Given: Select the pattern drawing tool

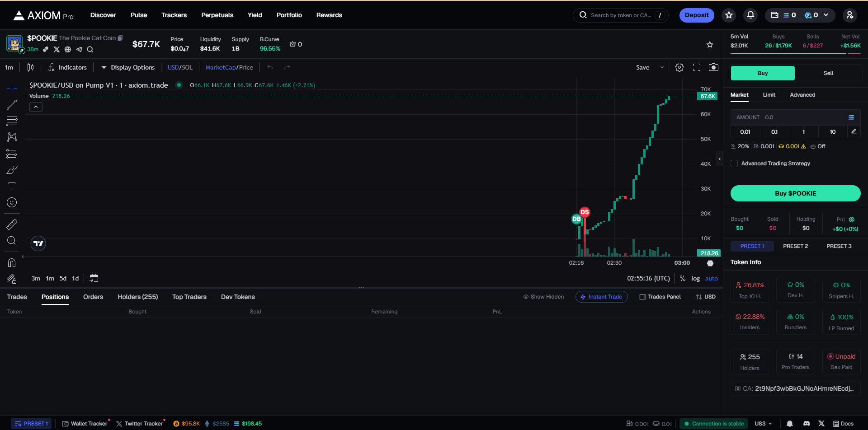Looking at the screenshot, I should click(12, 137).
